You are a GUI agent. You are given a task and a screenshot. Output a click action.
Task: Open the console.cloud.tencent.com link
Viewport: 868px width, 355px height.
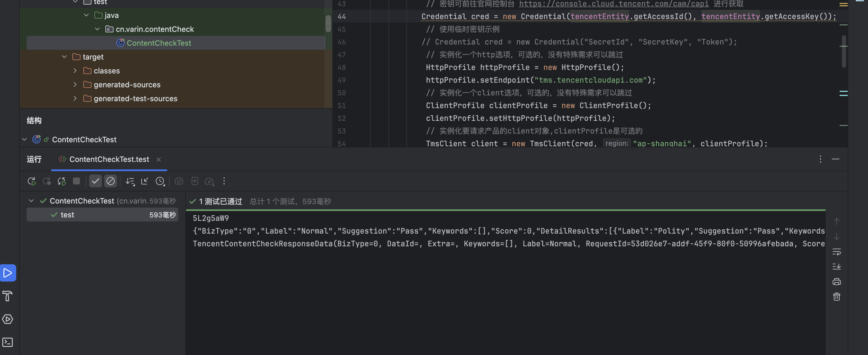click(x=613, y=4)
